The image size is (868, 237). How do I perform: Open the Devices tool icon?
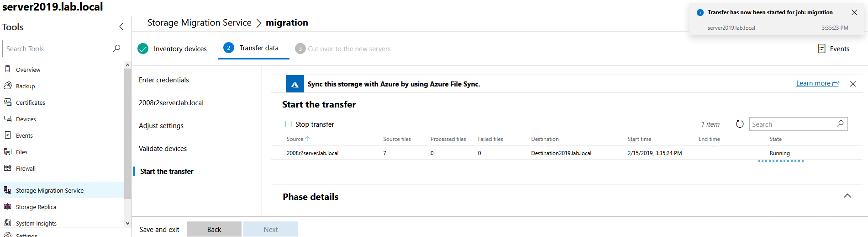click(x=8, y=118)
